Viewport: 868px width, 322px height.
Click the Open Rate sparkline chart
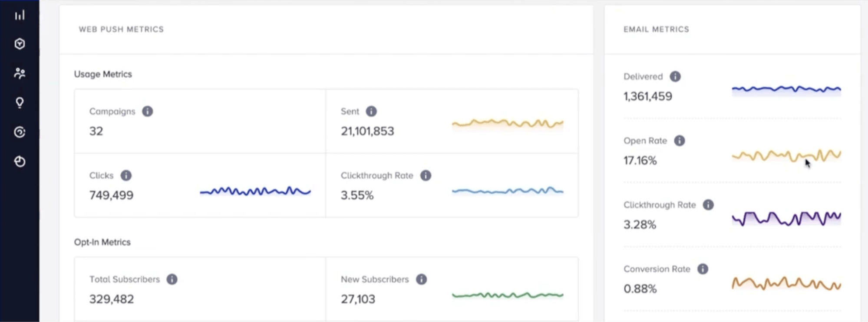click(786, 155)
